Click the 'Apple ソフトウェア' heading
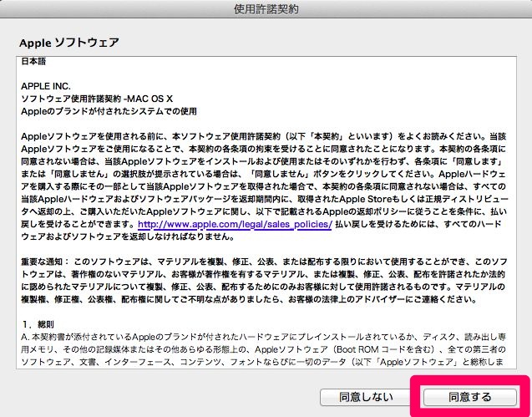This screenshot has width=532, height=417. [69, 43]
